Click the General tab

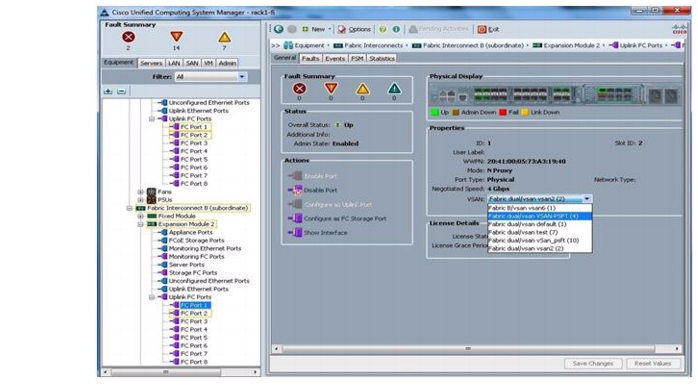click(285, 58)
